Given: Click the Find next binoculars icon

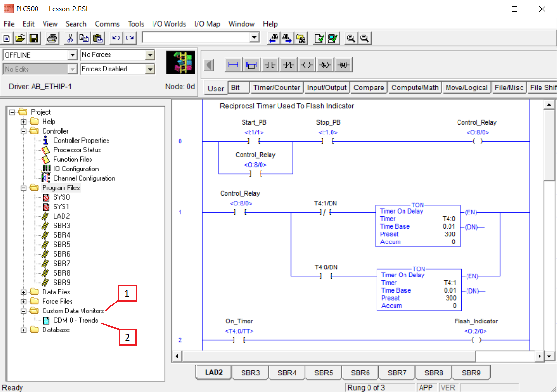Looking at the screenshot, I should 287,38.
